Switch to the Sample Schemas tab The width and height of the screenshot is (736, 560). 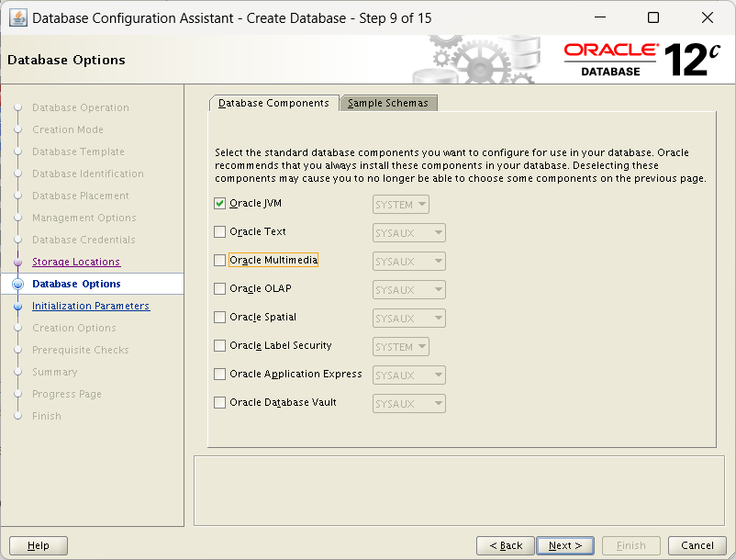click(388, 103)
